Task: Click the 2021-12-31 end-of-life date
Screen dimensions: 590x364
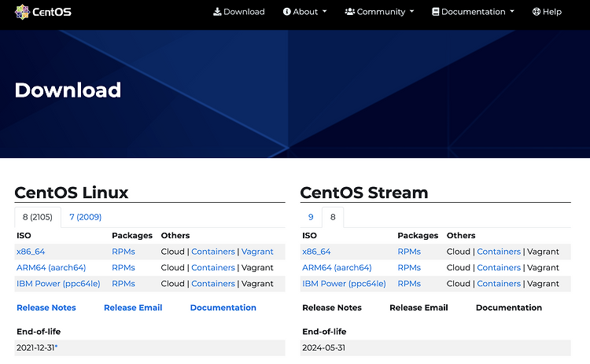Action: [35, 347]
